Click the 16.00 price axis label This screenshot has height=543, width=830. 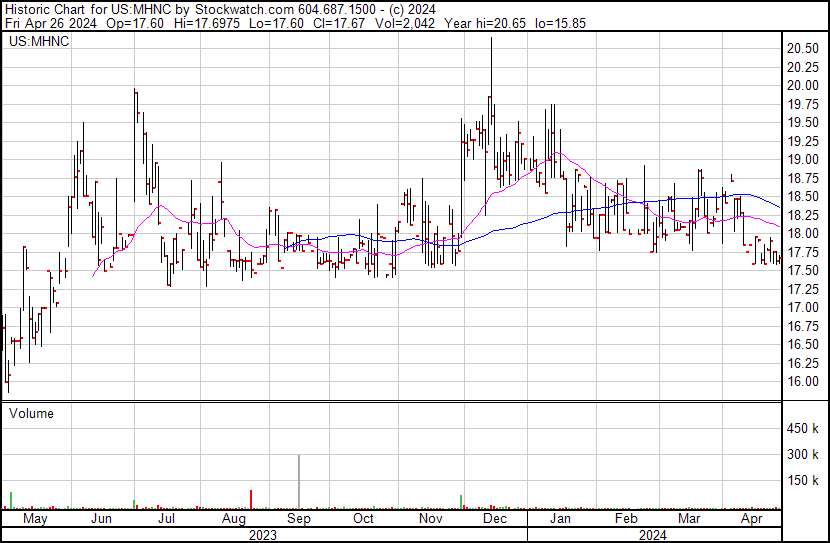pos(803,381)
